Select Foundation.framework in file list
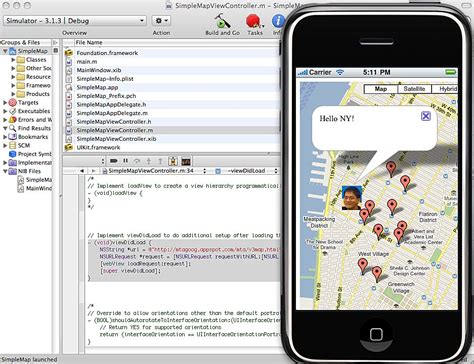This screenshot has height=364, width=474. [x=171, y=53]
